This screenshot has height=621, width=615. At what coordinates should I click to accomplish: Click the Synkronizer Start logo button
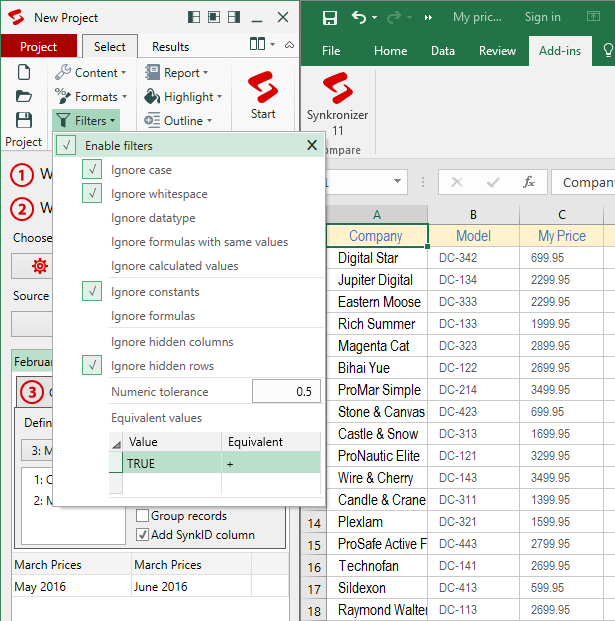pos(263,95)
